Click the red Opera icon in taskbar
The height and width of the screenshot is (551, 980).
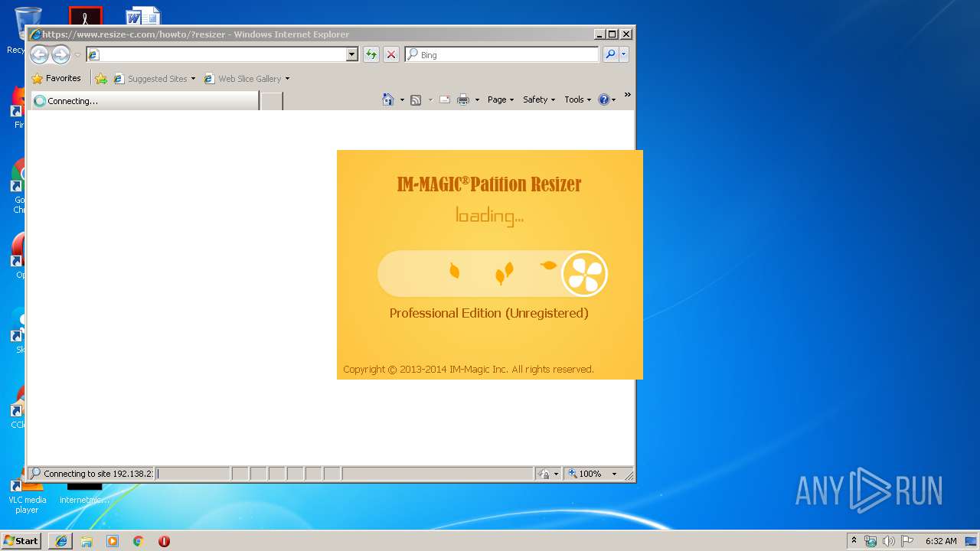pyautogui.click(x=164, y=540)
